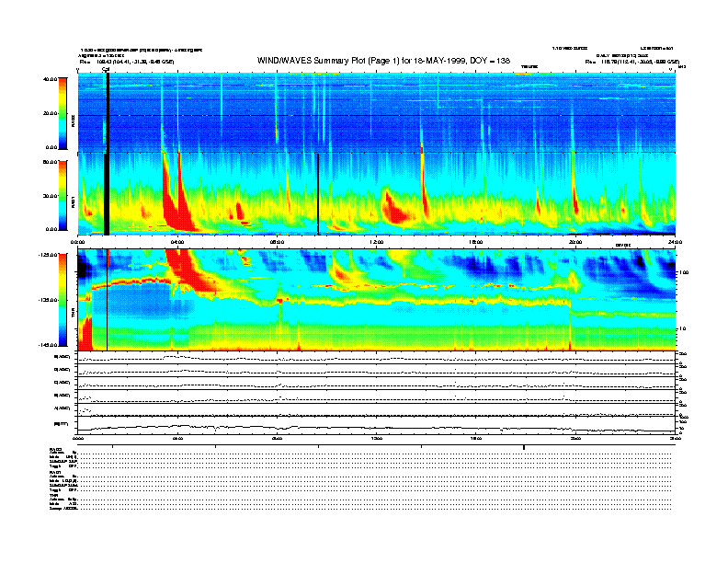The image size is (728, 563).
Task: Click the thin black vertical line in RAD1 panel
Action: [318, 194]
